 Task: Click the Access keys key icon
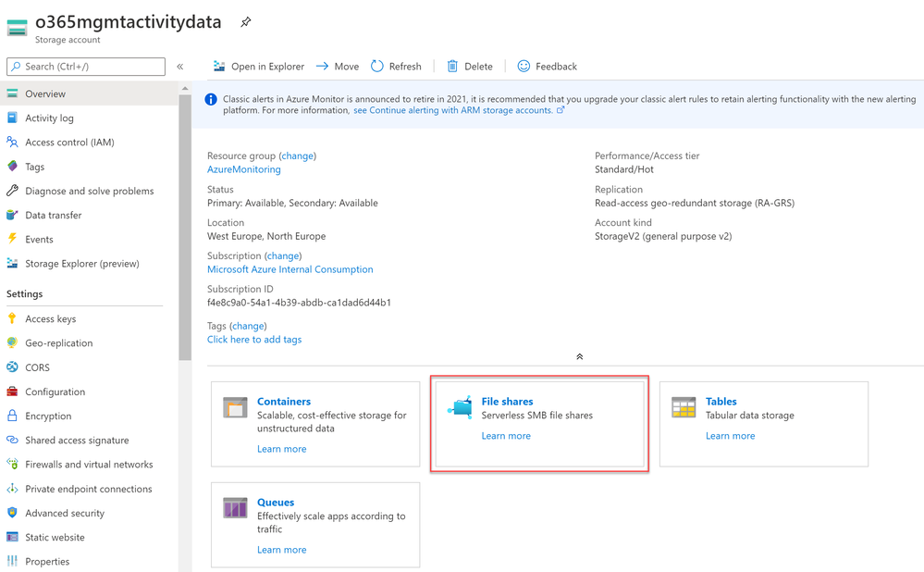(x=12, y=318)
